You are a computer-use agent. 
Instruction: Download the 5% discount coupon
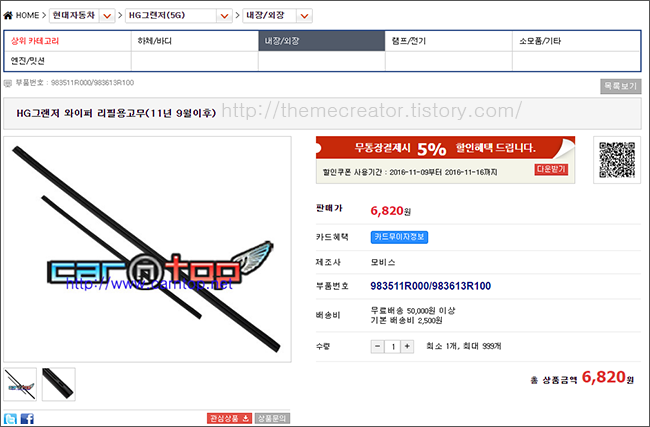551,169
